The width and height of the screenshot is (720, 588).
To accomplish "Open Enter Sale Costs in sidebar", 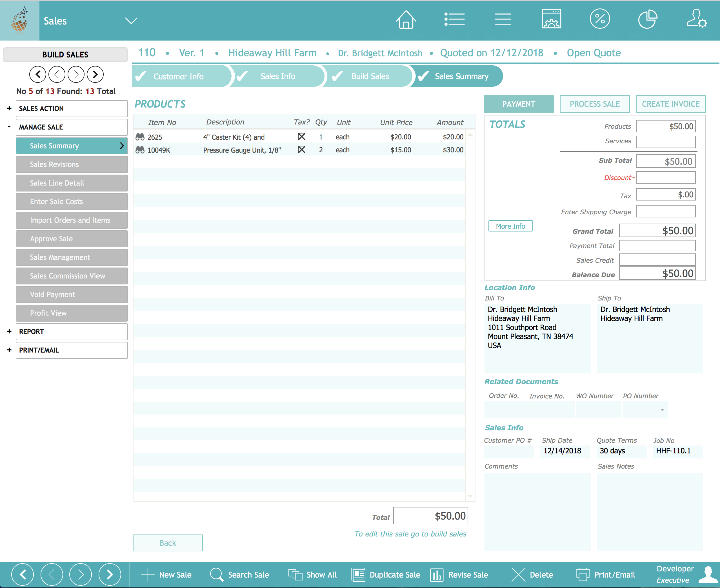I will tap(72, 202).
